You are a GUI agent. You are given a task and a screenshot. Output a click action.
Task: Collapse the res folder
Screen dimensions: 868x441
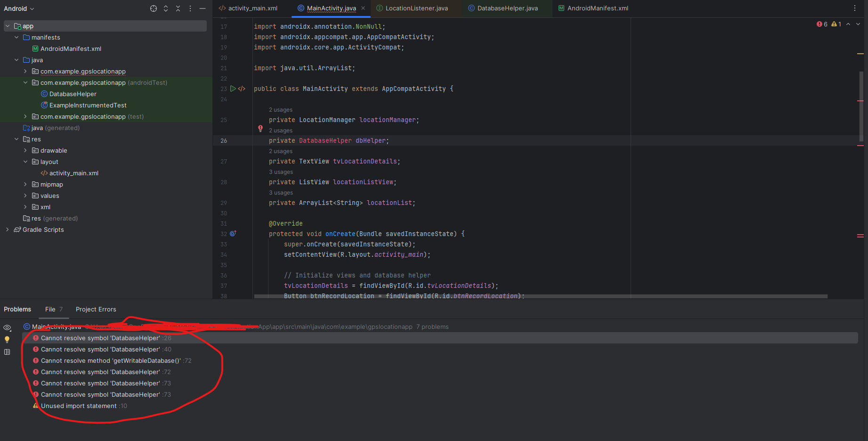16,139
